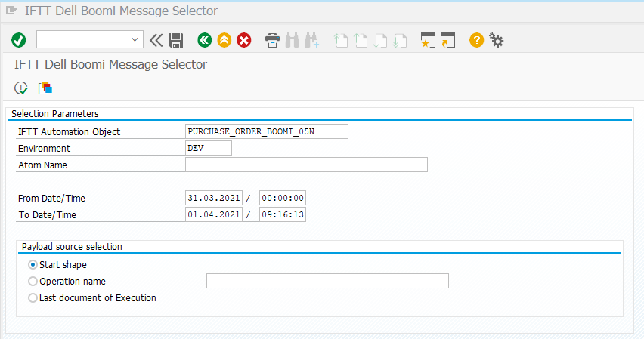
Task: Click the red Cancel icon
Action: click(x=244, y=40)
